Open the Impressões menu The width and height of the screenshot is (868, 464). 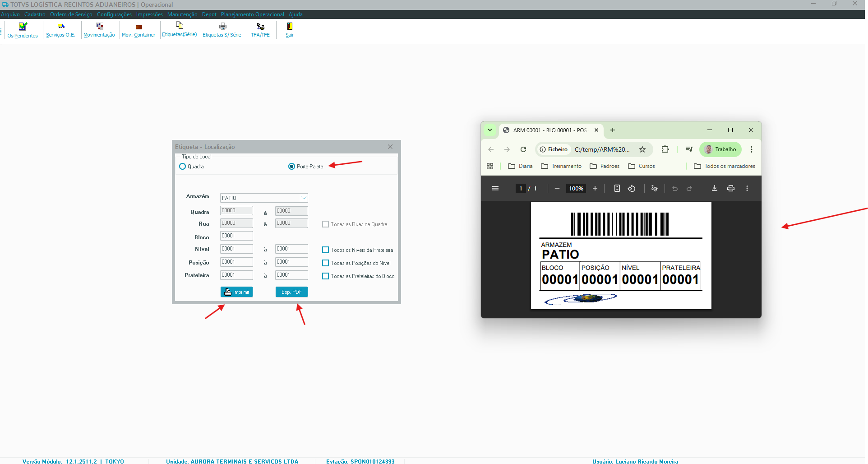point(149,14)
